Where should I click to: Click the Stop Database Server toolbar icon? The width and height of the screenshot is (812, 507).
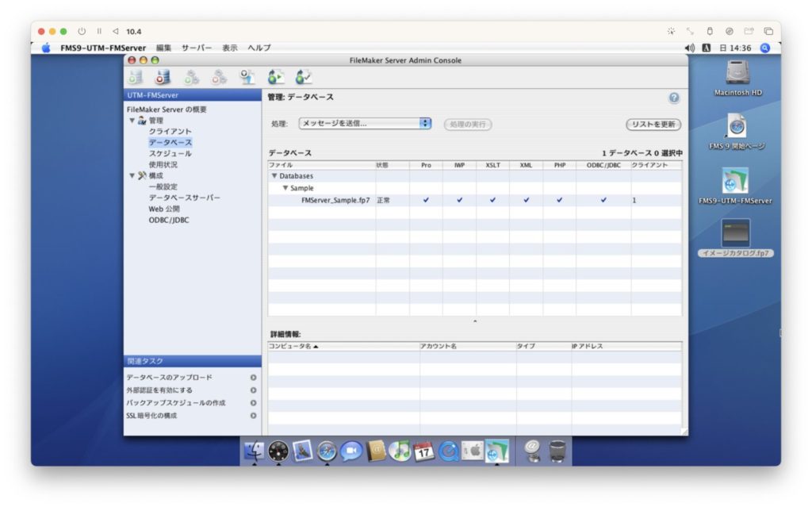(x=163, y=78)
